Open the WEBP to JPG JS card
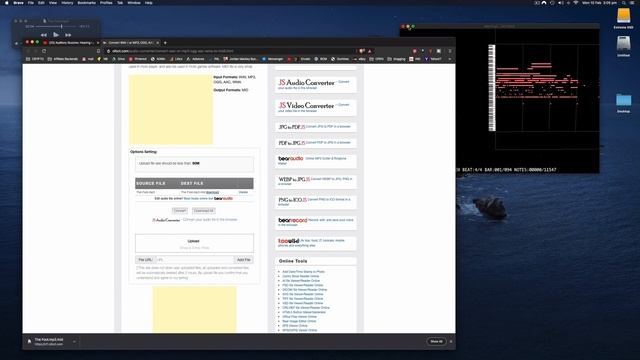 (315, 181)
